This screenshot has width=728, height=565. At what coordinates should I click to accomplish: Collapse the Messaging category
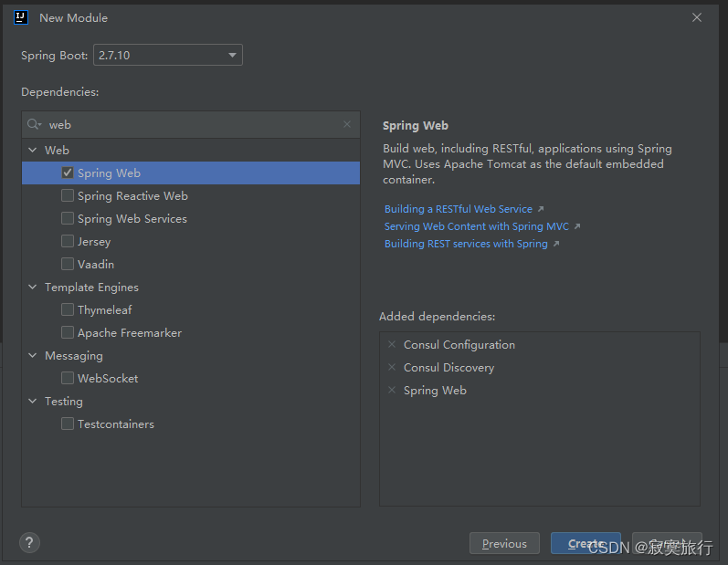click(33, 355)
